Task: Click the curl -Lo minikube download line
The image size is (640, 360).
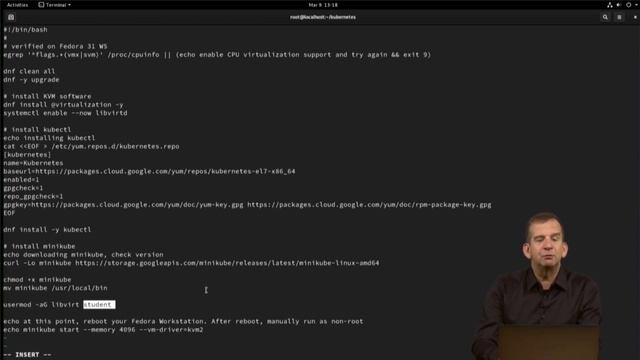Action: [x=191, y=263]
